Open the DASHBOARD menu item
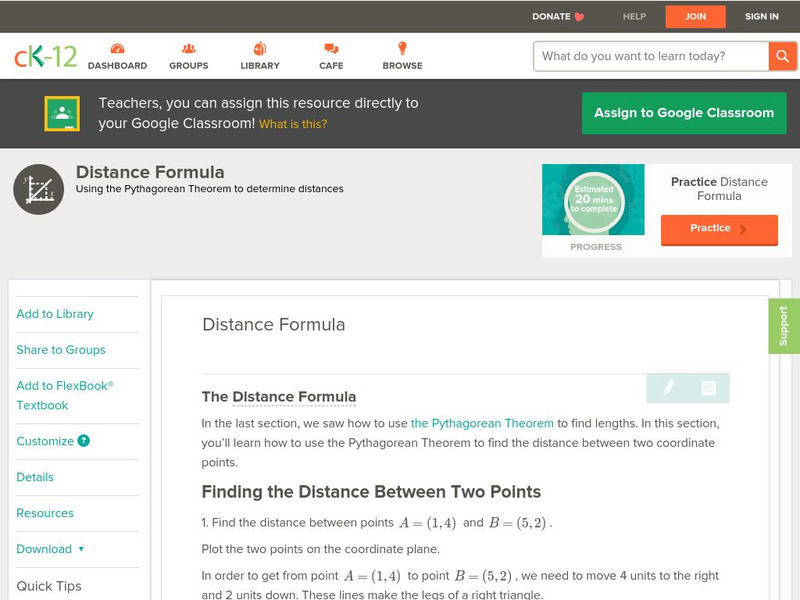Screen dimensions: 800x600 (117, 66)
